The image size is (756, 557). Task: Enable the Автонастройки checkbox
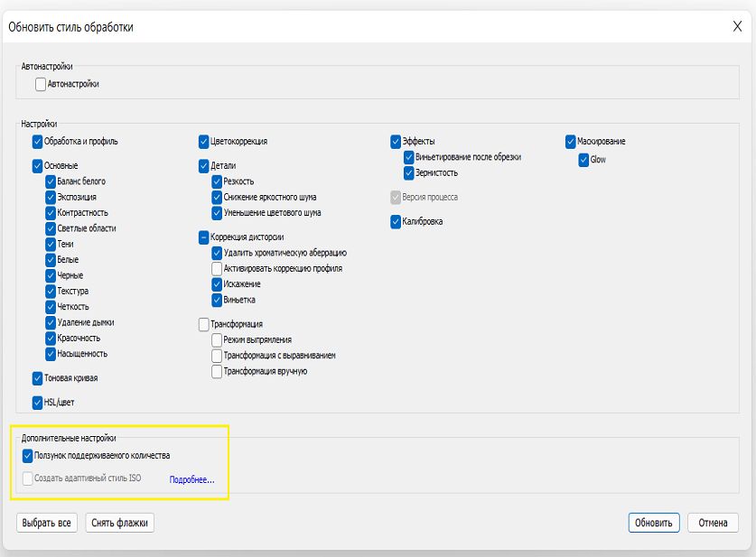(41, 84)
